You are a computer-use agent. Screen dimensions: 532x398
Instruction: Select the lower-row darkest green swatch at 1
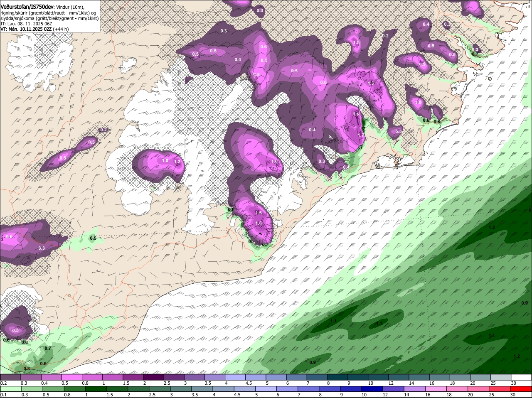(x=96, y=389)
